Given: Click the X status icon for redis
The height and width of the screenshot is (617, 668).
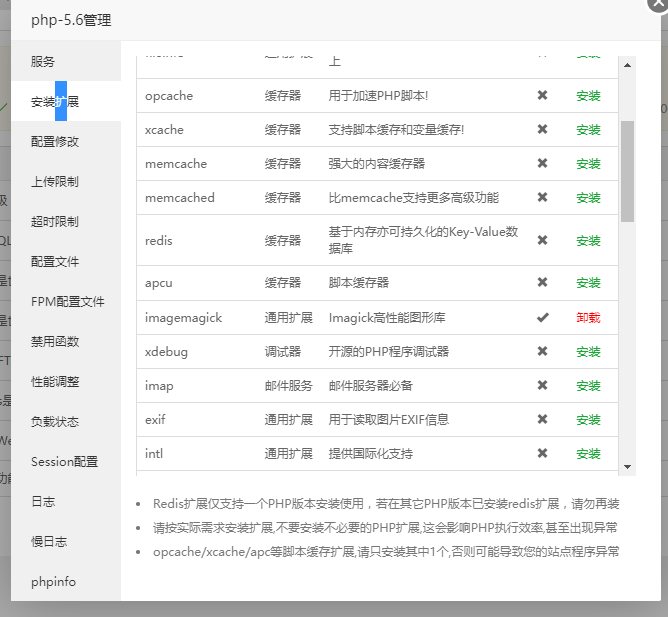Looking at the screenshot, I should 542,240.
